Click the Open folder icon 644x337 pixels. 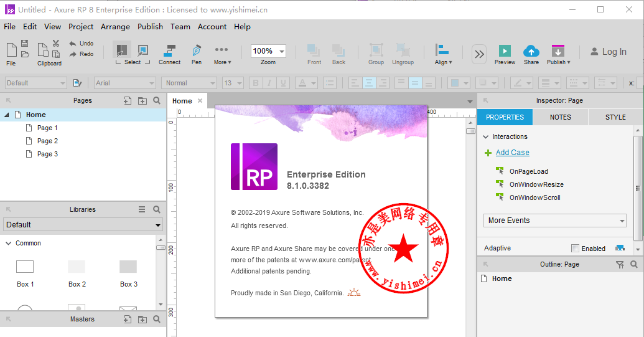[25, 54]
